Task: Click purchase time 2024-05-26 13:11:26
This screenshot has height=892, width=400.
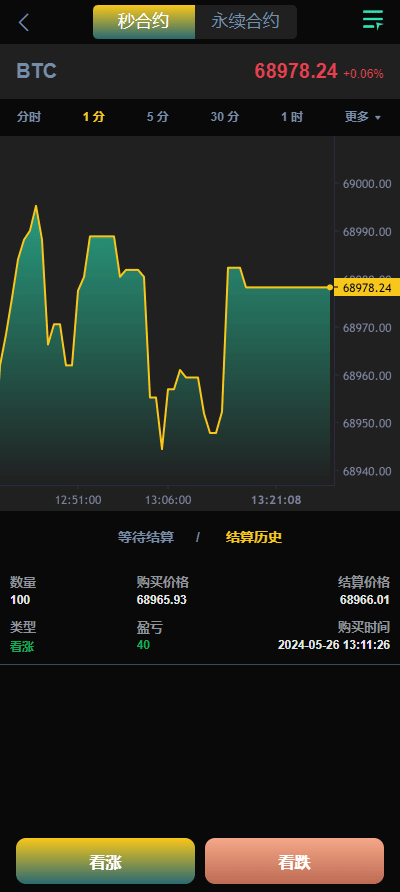Action: [334, 646]
